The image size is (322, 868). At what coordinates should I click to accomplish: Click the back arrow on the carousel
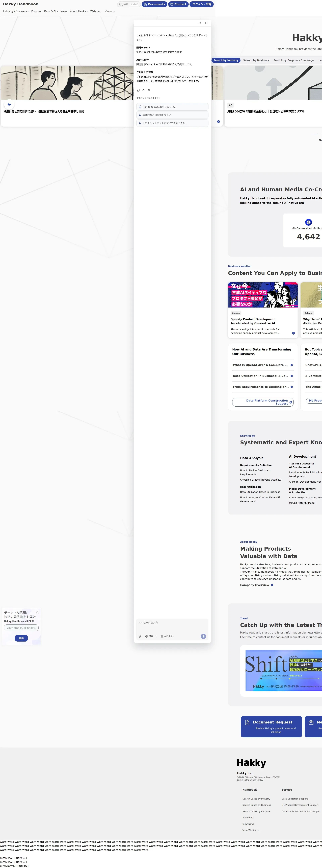(9, 104)
